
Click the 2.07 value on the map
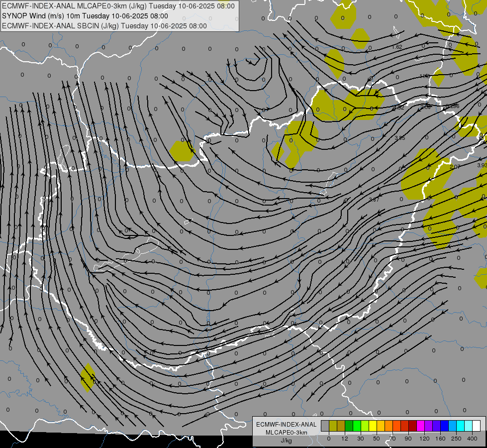[455, 167]
